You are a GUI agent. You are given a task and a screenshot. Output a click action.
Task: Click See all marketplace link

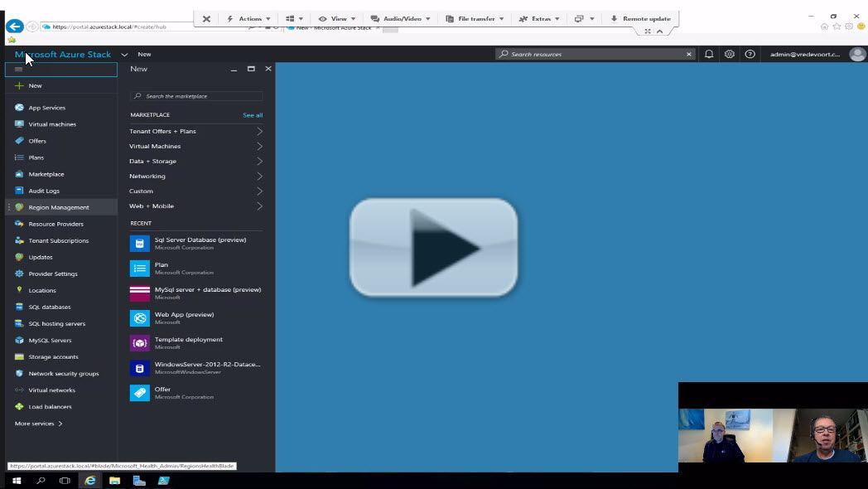click(x=253, y=115)
